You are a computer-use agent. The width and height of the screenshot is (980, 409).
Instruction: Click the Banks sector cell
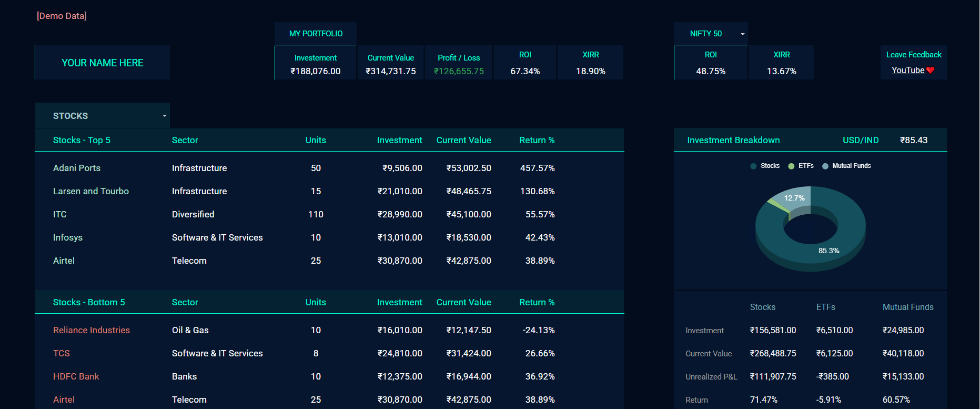[x=184, y=376]
